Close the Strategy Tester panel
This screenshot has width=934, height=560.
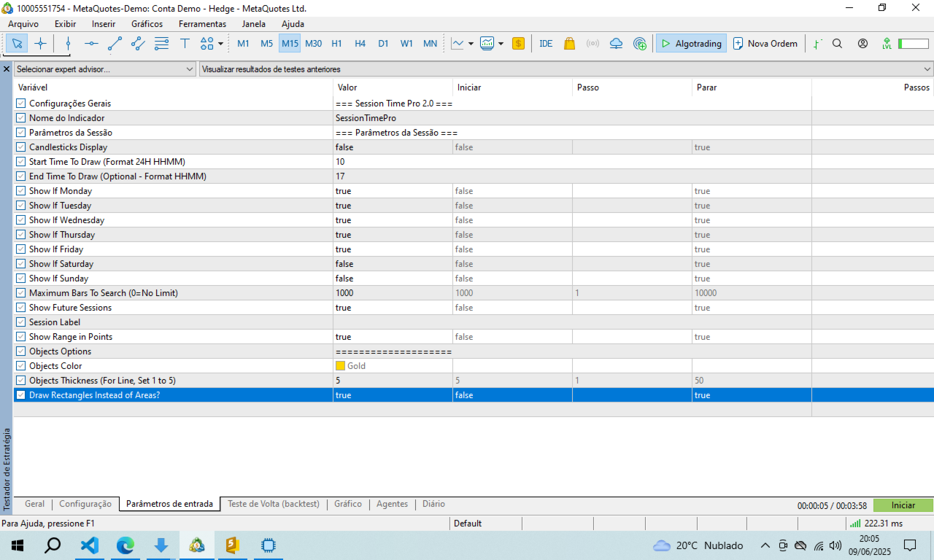pos(7,69)
